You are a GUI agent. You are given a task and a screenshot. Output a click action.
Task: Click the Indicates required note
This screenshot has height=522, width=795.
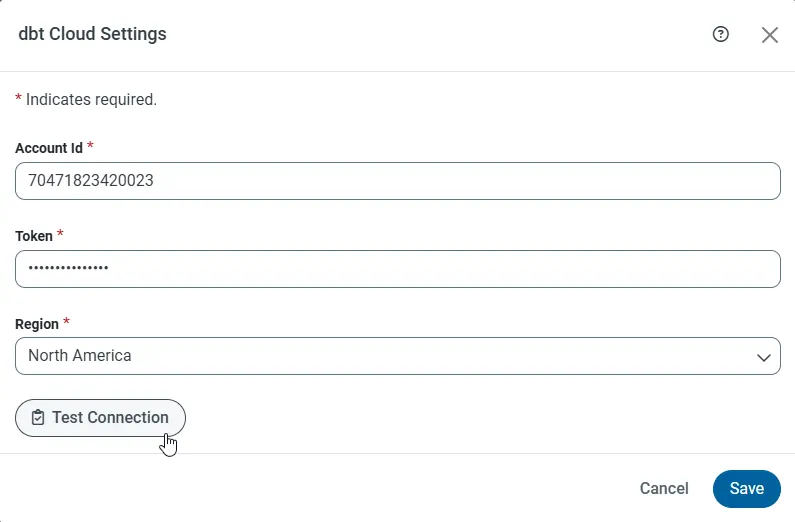(90, 100)
